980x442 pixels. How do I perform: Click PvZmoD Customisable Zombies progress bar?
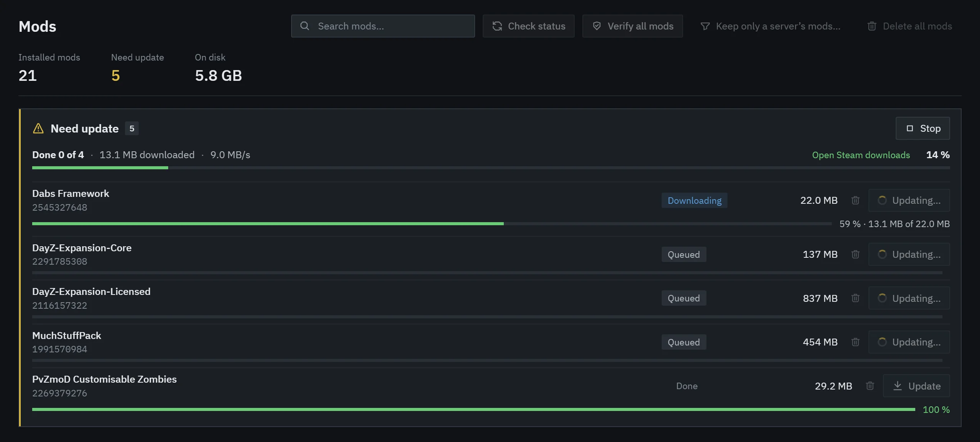[474, 409]
